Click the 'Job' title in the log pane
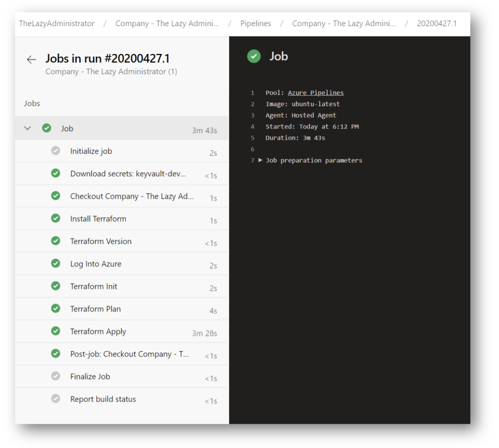Image resolution: width=499 pixels, height=448 pixels. point(279,57)
